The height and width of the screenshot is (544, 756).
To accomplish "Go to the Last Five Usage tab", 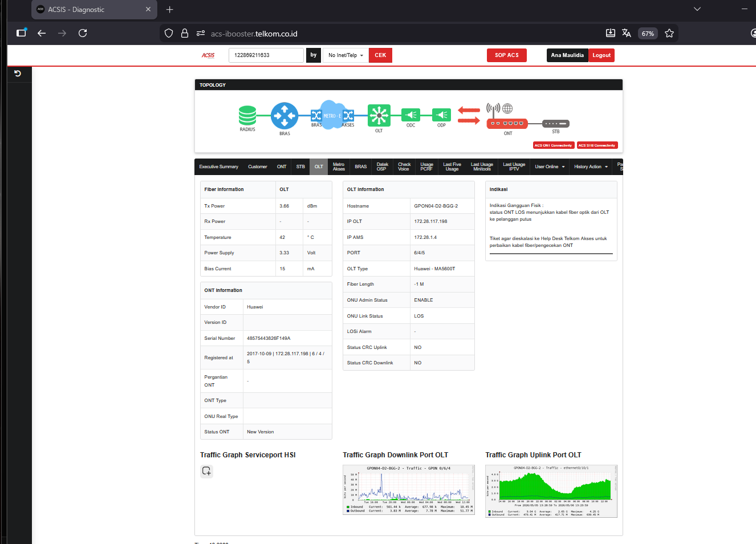I will [452, 167].
